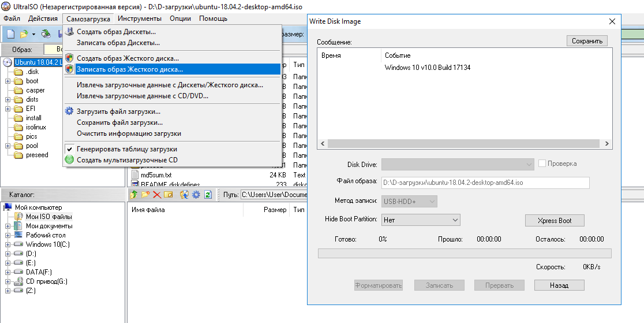Click the go up one folder icon
644x323 pixels.
[x=134, y=195]
